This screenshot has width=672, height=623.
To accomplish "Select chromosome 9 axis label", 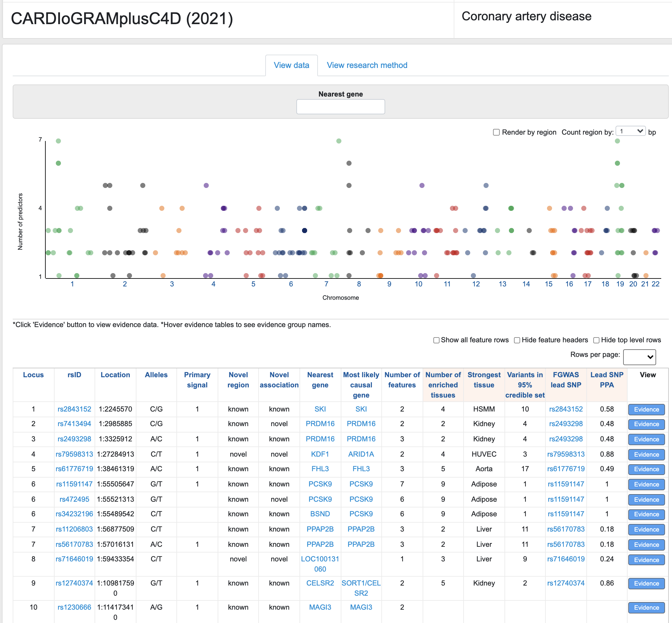I will point(389,284).
